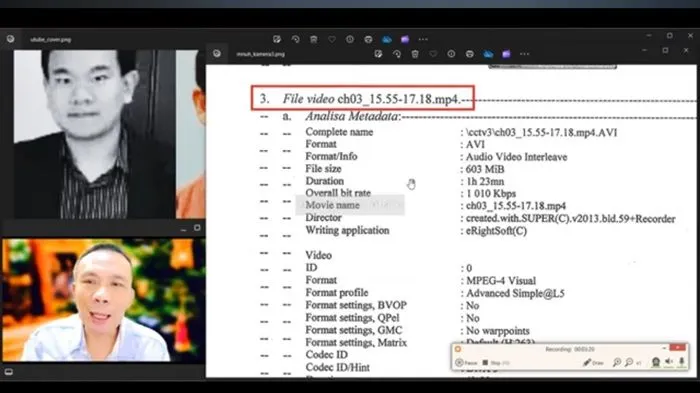Viewport: 700px width, 393px height.
Task: Favorite the image in the back Photos window
Action: pos(332,39)
